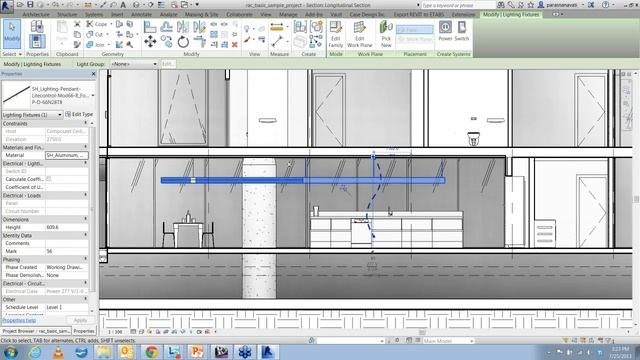Open the Systems ribbon tab
Viewport: 640px width, 360px height.
(94, 14)
